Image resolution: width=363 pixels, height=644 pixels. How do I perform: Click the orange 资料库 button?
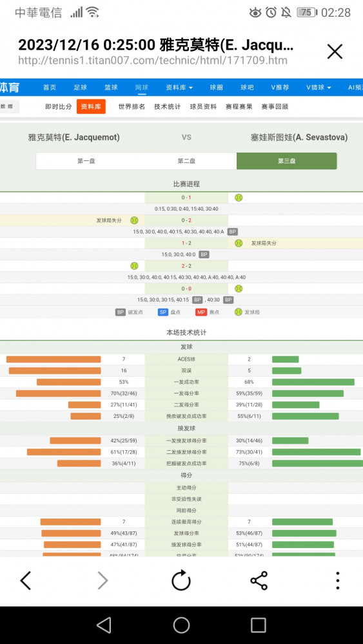[91, 107]
